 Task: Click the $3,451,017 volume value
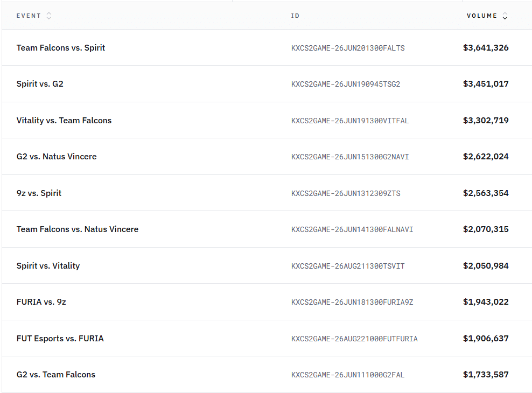coord(486,84)
